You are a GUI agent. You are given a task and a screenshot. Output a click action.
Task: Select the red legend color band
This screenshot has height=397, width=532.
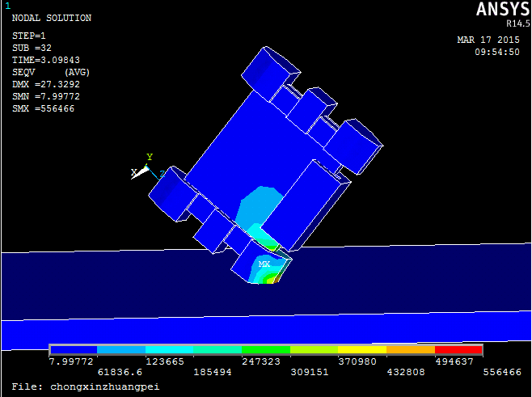click(x=458, y=350)
